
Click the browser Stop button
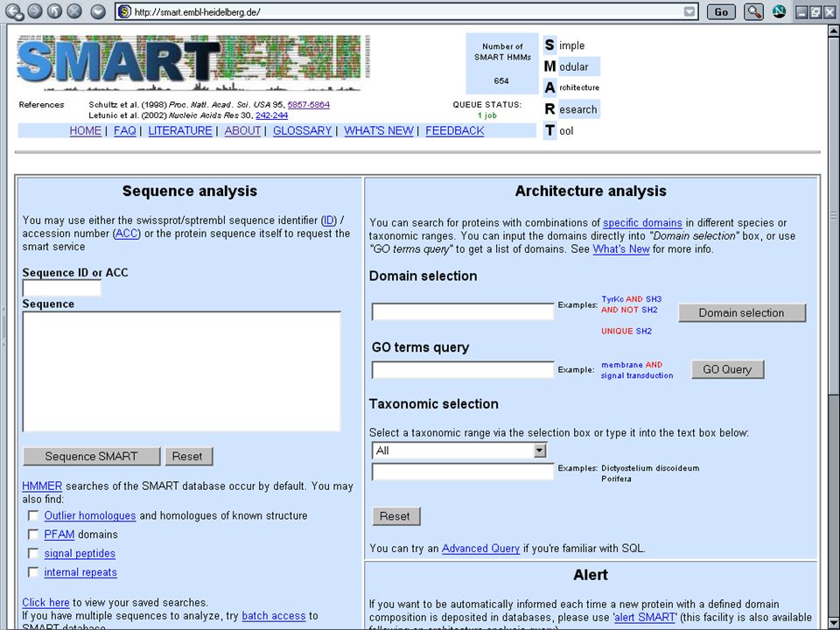(x=74, y=11)
